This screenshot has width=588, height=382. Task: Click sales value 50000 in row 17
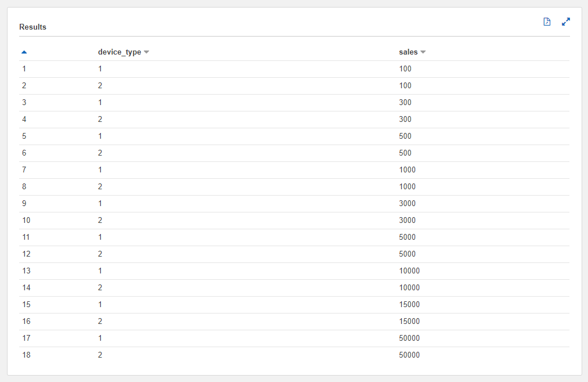point(409,338)
